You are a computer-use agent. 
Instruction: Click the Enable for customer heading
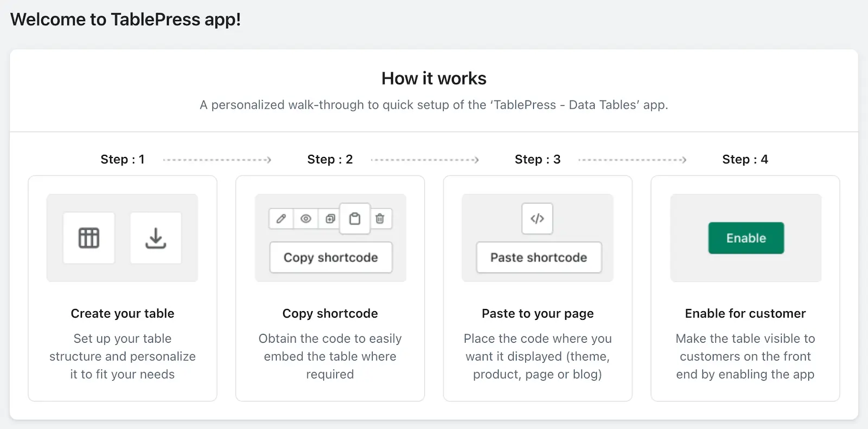tap(745, 313)
